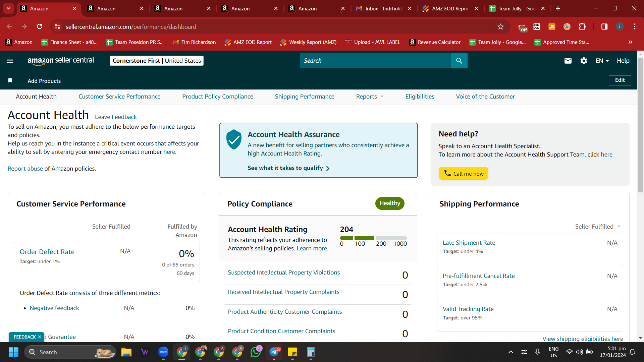Open the Help link in header
Screen dimensions: 644x362
[623, 61]
